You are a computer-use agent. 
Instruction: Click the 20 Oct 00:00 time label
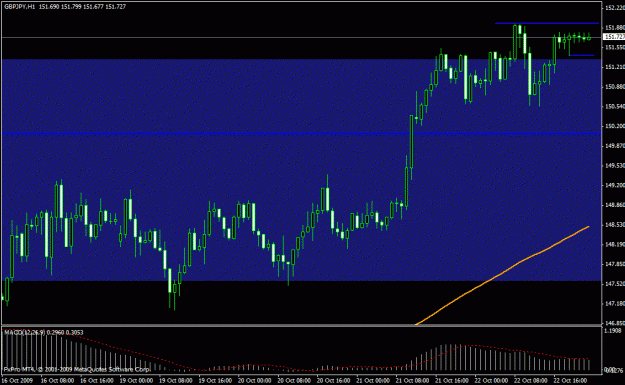click(255, 380)
